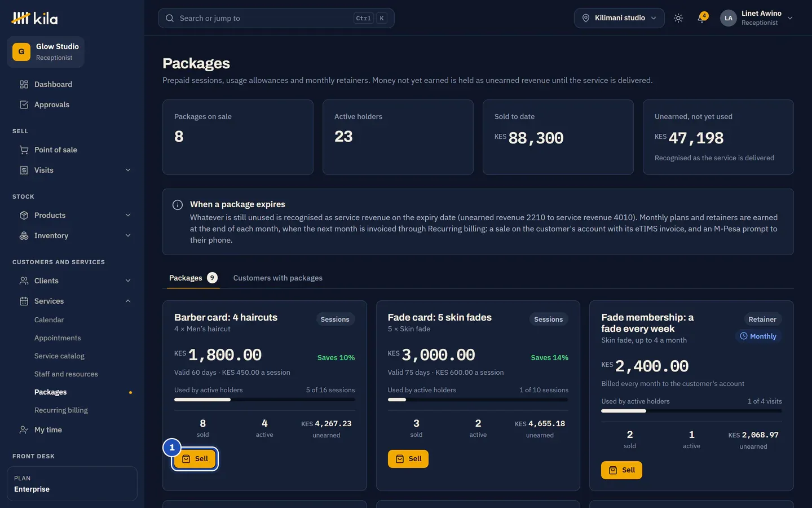Open the Linet Awino account menu chevron

790,18
